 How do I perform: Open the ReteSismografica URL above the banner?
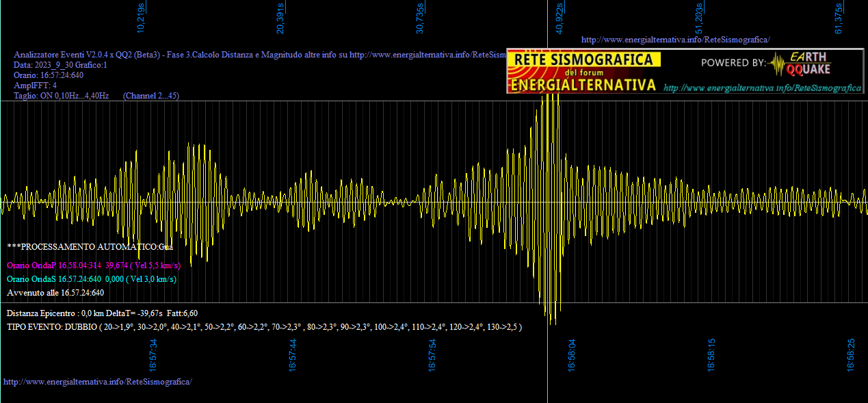675,40
